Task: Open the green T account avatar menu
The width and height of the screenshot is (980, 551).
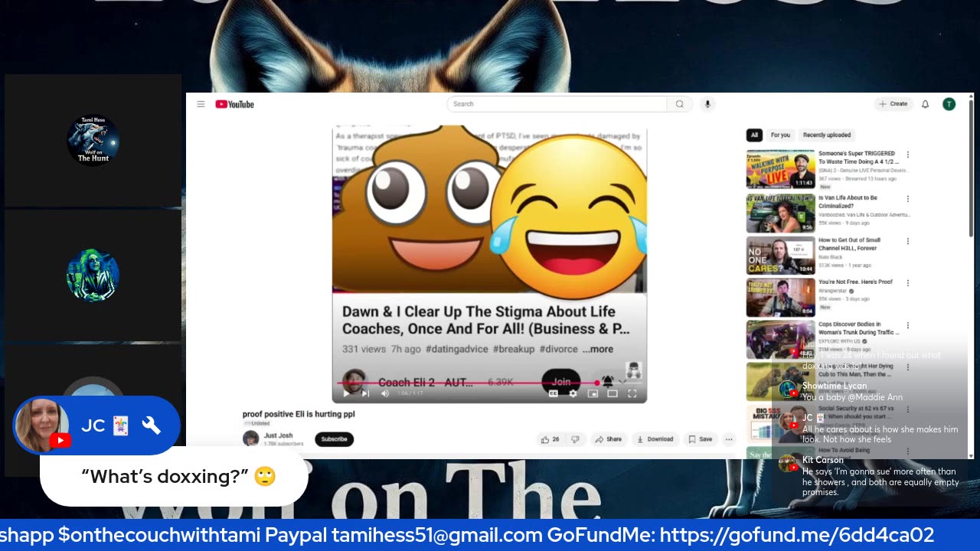Action: point(949,104)
